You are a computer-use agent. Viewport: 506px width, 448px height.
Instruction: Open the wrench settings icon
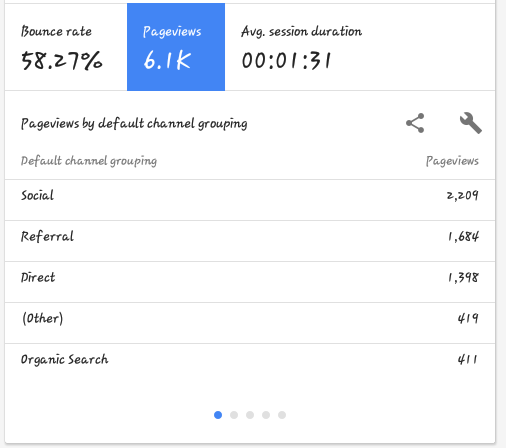click(x=471, y=123)
